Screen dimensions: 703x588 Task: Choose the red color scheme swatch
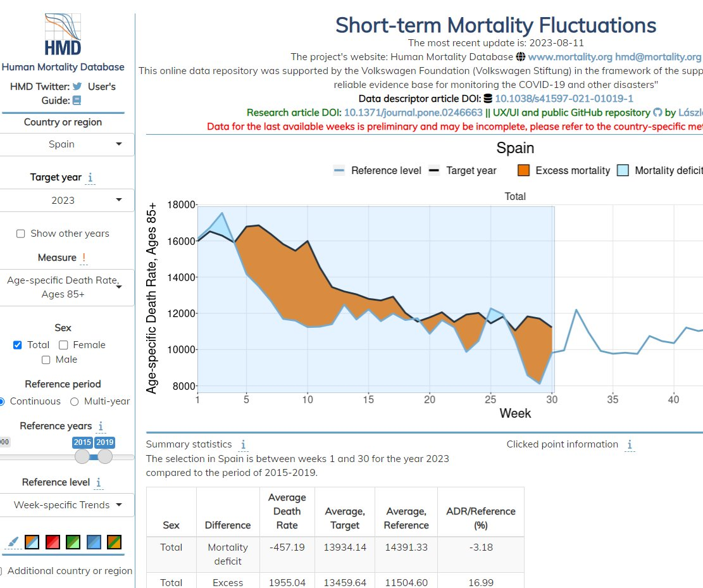pos(53,542)
